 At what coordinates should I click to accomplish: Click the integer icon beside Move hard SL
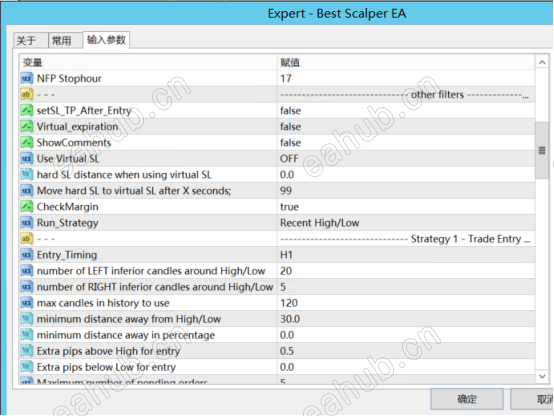27,191
